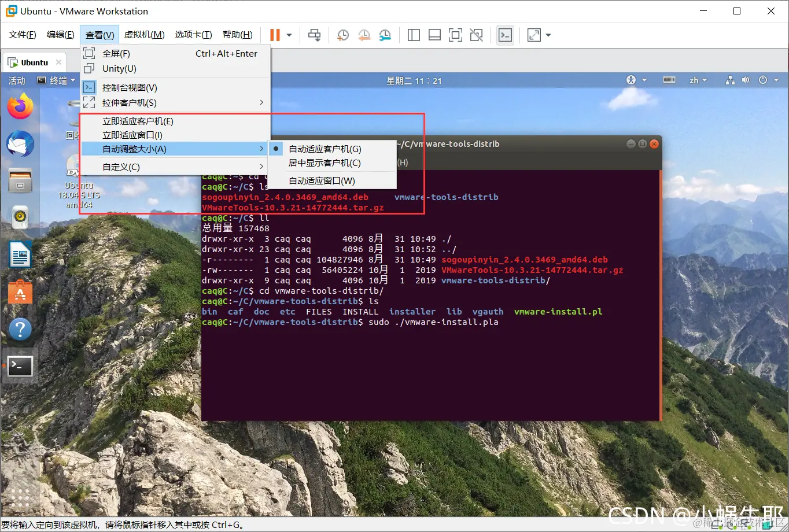Click the stretch guest toolbar icon

(x=534, y=35)
